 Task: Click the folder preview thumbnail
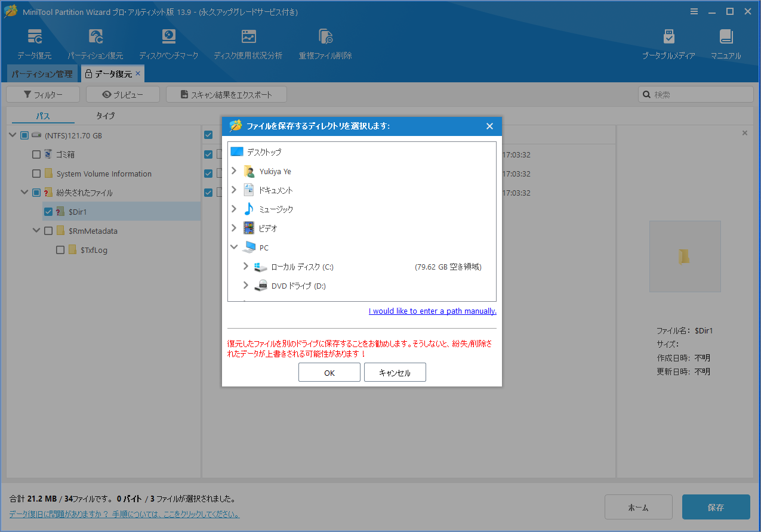click(x=685, y=256)
